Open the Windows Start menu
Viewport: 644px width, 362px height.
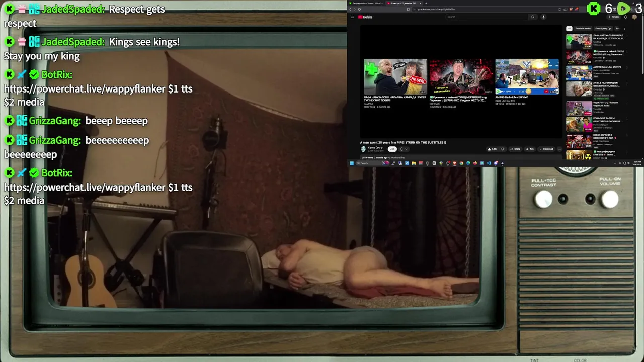point(352,163)
